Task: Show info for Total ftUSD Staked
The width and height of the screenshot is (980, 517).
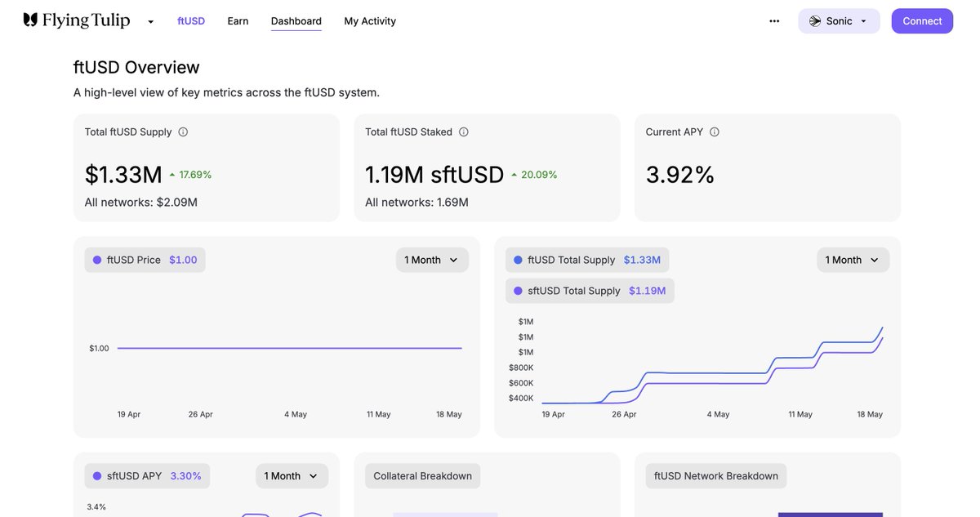Action: 463,131
